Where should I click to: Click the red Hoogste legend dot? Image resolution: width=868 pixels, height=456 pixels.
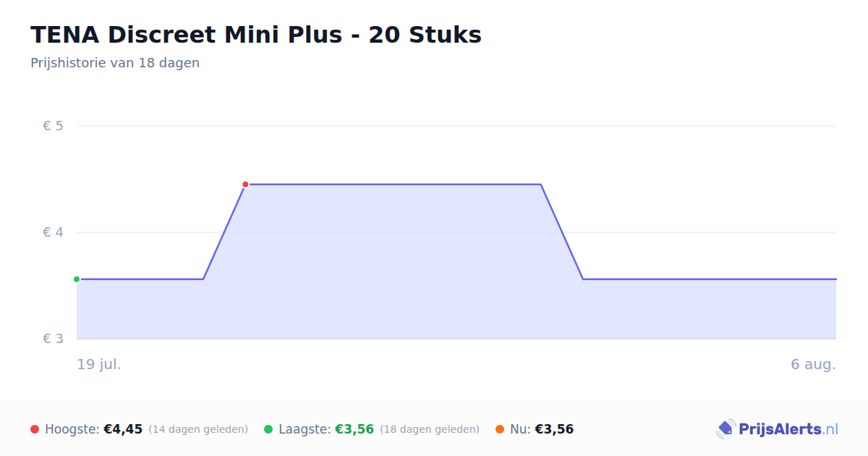coord(35,429)
